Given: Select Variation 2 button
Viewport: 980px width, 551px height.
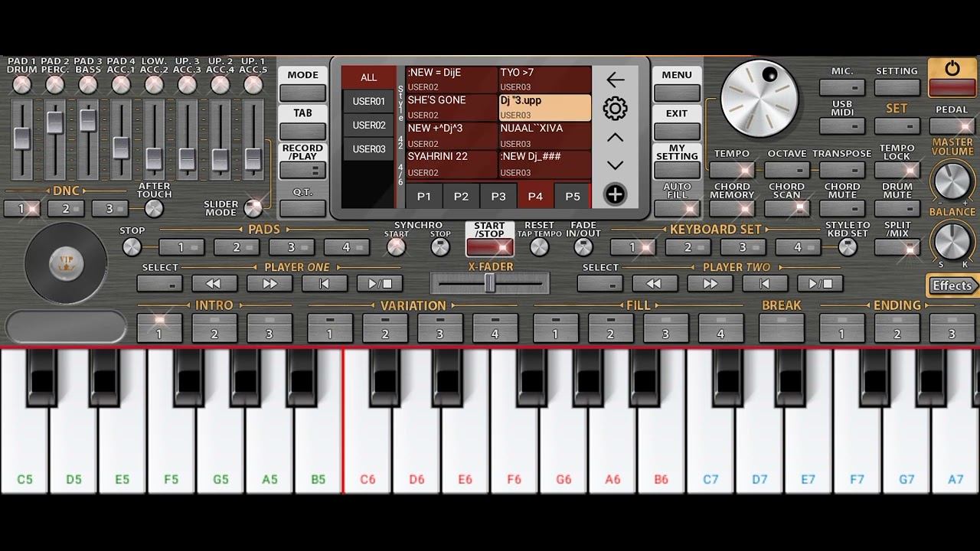Looking at the screenshot, I should click(384, 328).
